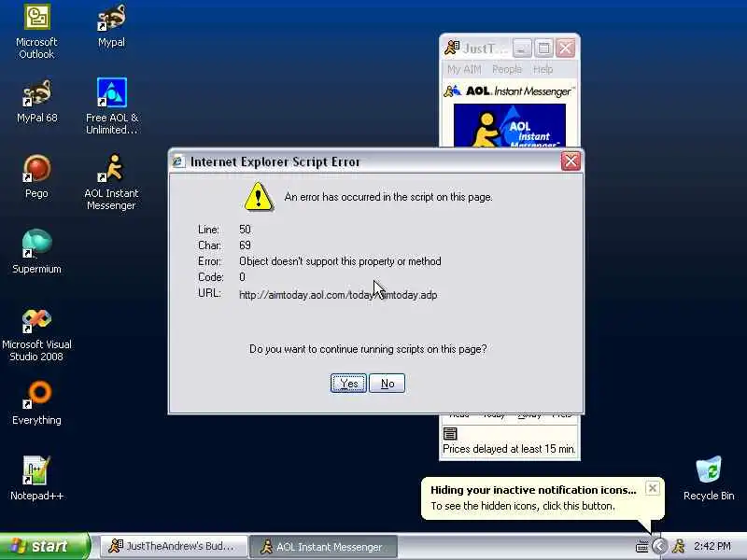The image size is (747, 560).
Task: Show hidden tray icons with arrow button
Action: [x=659, y=546]
